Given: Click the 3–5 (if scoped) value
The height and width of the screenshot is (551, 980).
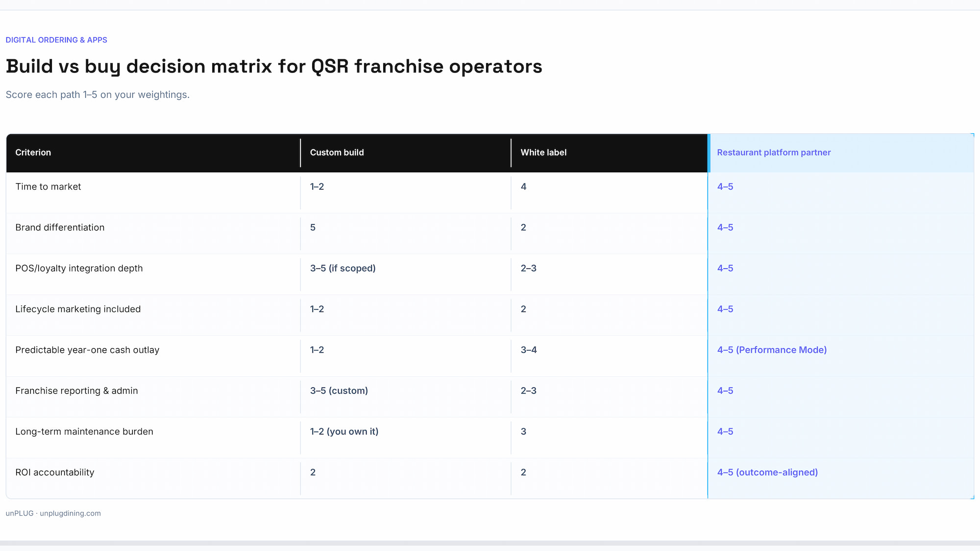Looking at the screenshot, I should [343, 268].
